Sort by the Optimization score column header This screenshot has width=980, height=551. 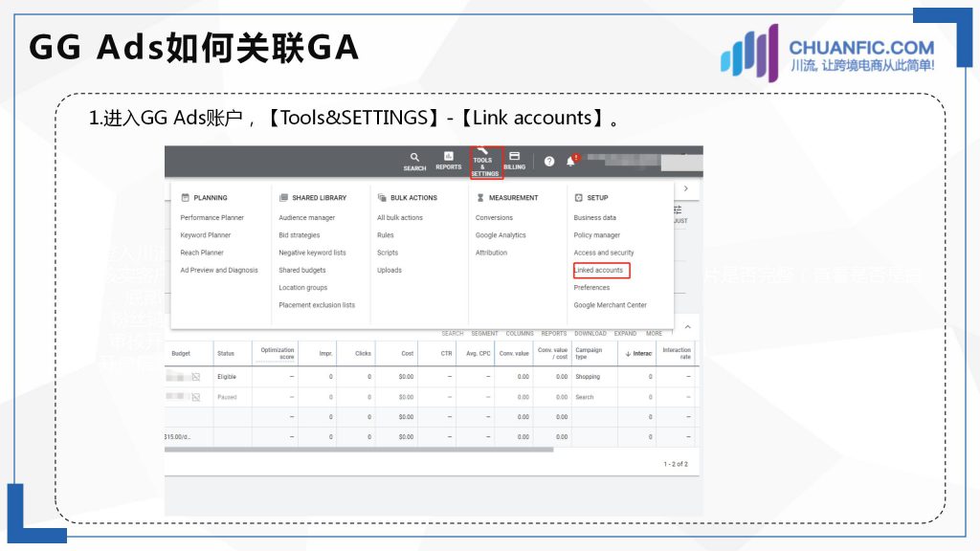[278, 354]
